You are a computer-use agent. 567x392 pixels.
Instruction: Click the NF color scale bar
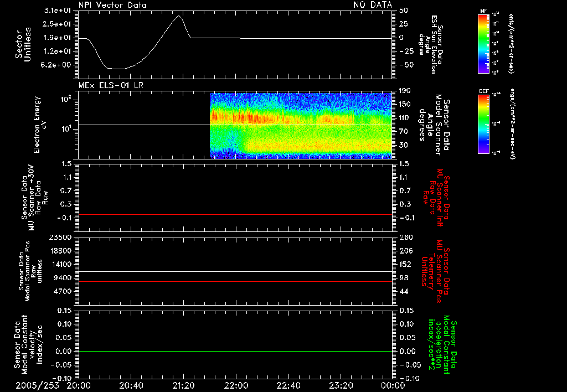483,43
